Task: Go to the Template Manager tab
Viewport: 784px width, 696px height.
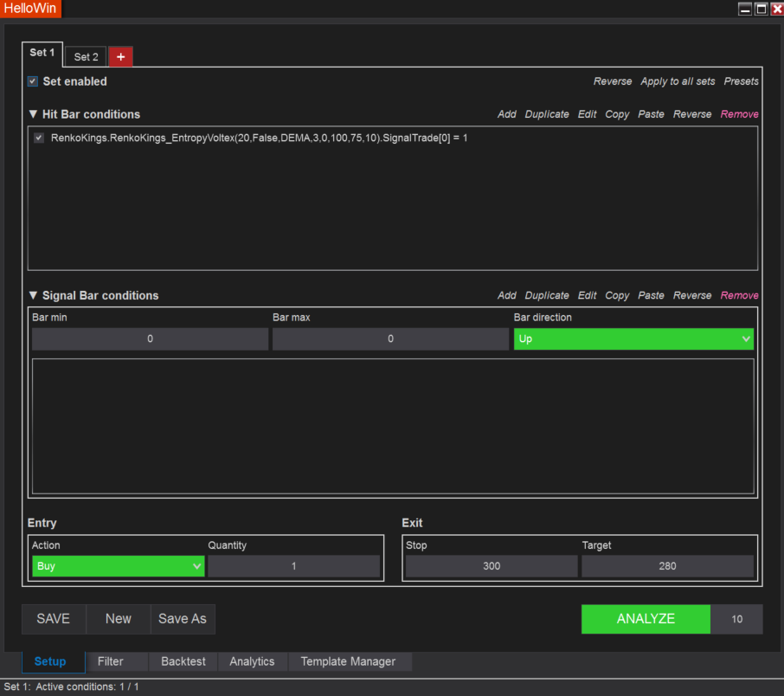Action: (x=348, y=661)
